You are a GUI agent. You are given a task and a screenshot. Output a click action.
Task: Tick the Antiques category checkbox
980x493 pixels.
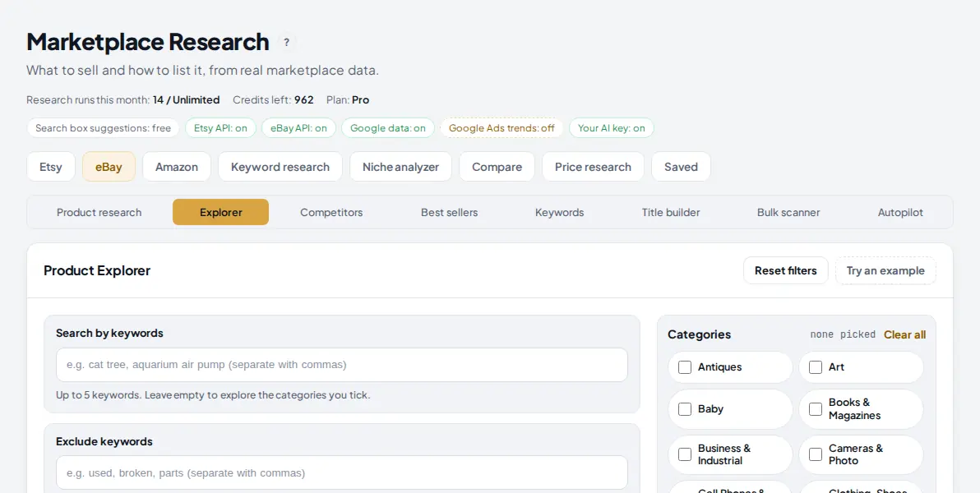coord(685,367)
